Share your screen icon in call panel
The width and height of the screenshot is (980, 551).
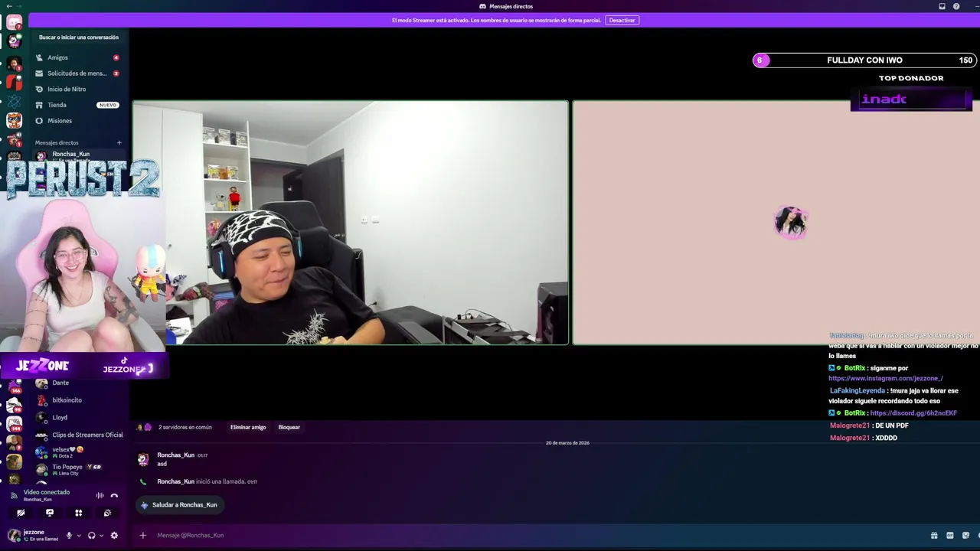click(x=50, y=513)
